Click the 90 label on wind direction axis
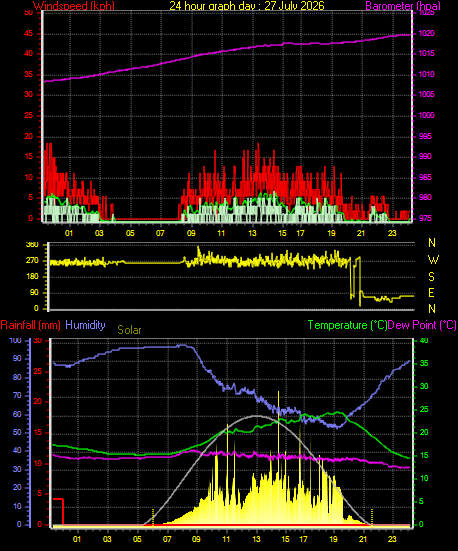458x551 pixels. click(x=34, y=293)
